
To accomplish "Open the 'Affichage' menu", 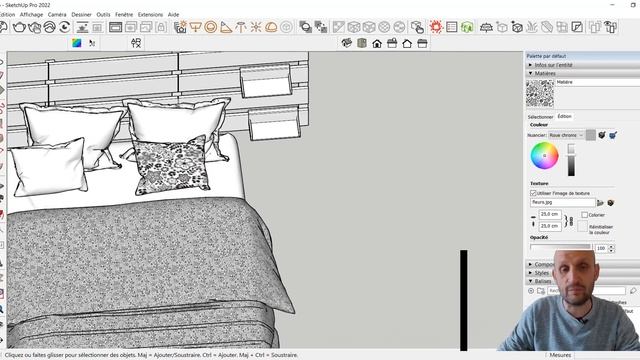I will [x=31, y=15].
